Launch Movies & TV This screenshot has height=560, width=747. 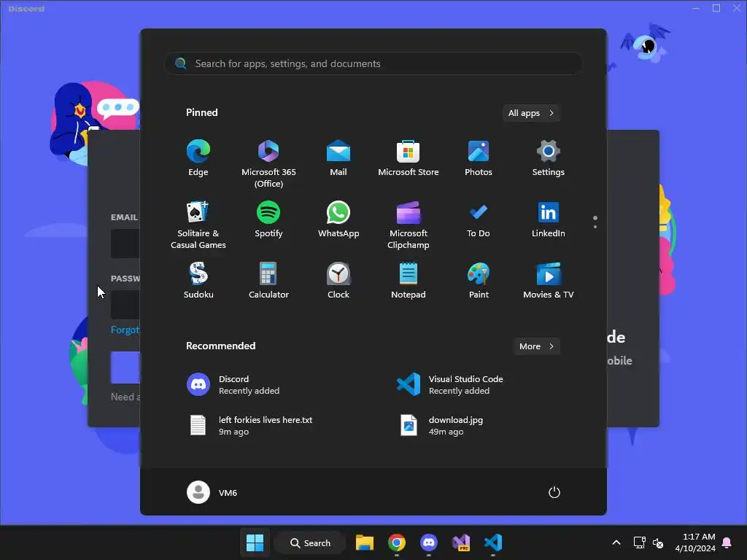point(549,281)
